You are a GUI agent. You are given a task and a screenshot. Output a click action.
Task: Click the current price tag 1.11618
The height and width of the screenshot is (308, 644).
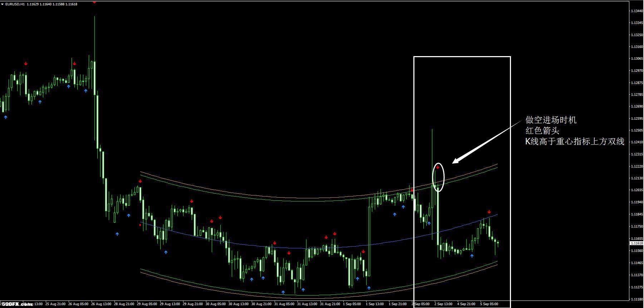tap(636, 243)
